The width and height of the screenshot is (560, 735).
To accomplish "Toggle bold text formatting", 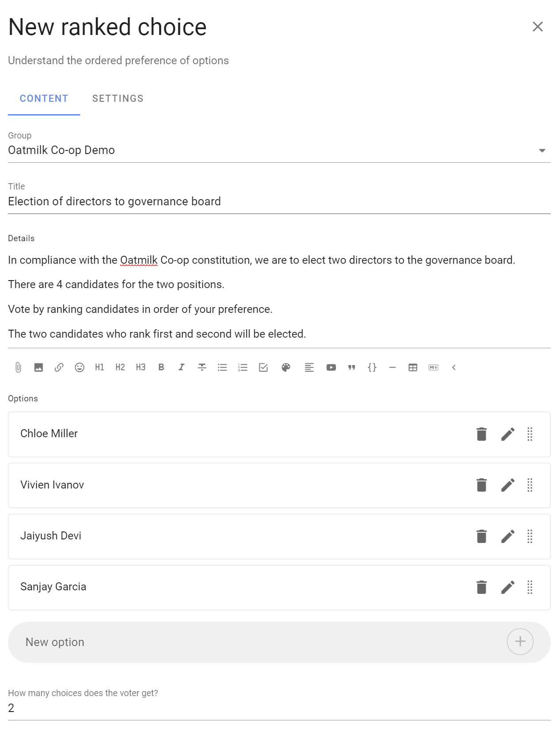I will pos(161,367).
